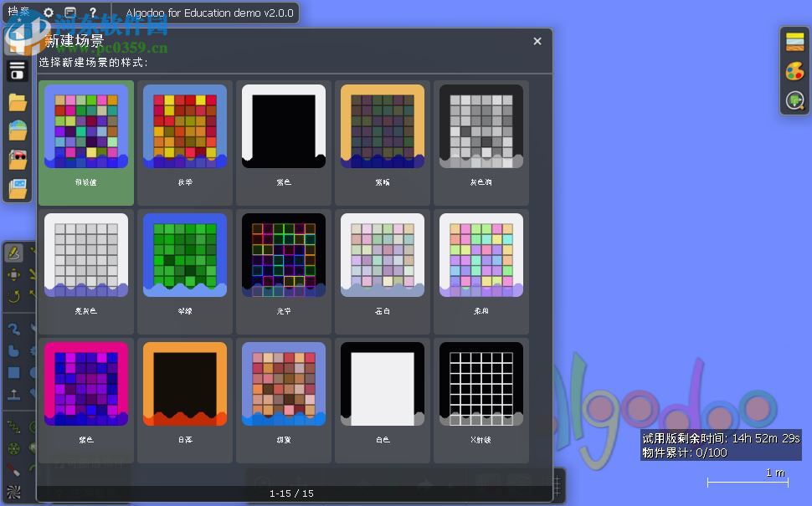
Task: Choose the purple scene with magenta border
Action: tap(86, 401)
